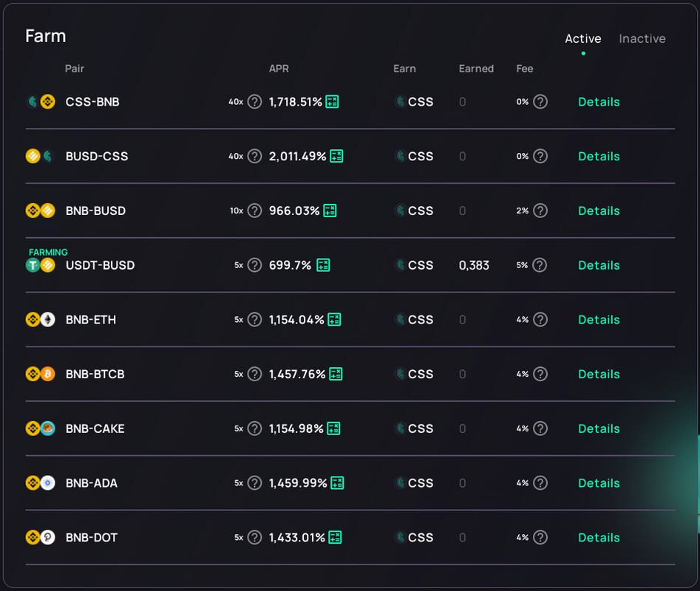Open Details of BNB-BUSD pair
700x591 pixels.
(x=599, y=211)
